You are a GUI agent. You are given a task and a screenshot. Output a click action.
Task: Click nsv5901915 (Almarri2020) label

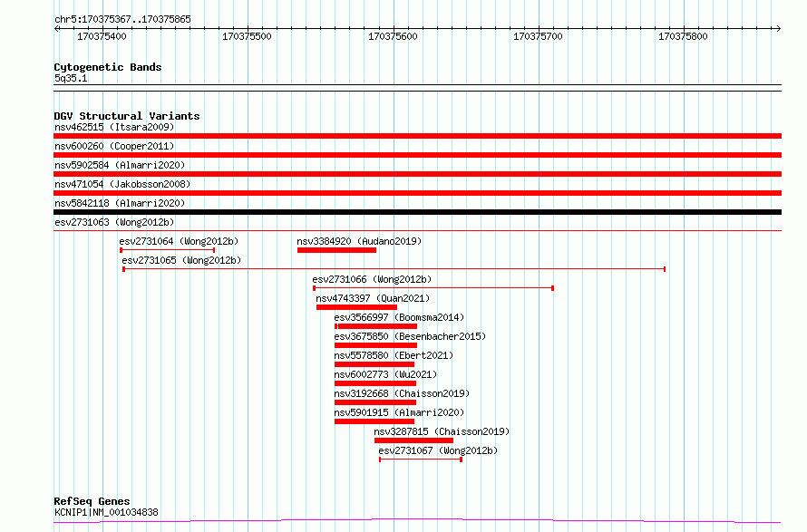point(399,412)
